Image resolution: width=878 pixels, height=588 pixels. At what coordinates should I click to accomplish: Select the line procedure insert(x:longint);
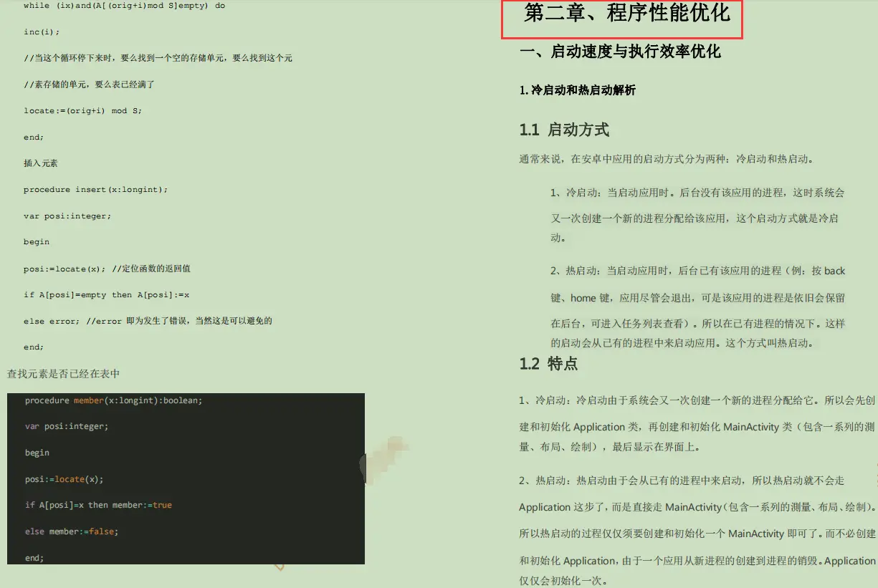click(x=97, y=189)
